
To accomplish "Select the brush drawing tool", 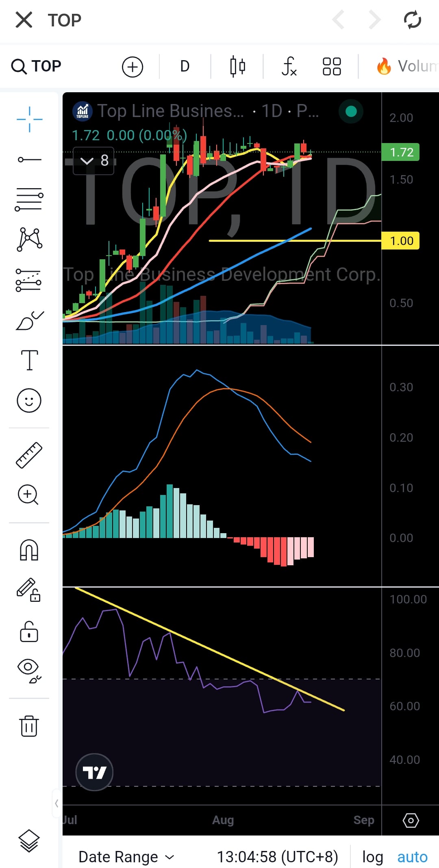I will 29,321.
